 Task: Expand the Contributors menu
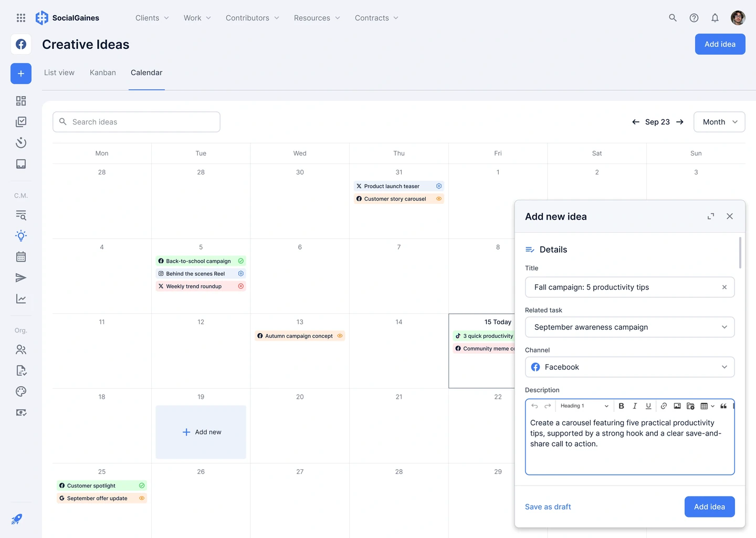pos(253,18)
